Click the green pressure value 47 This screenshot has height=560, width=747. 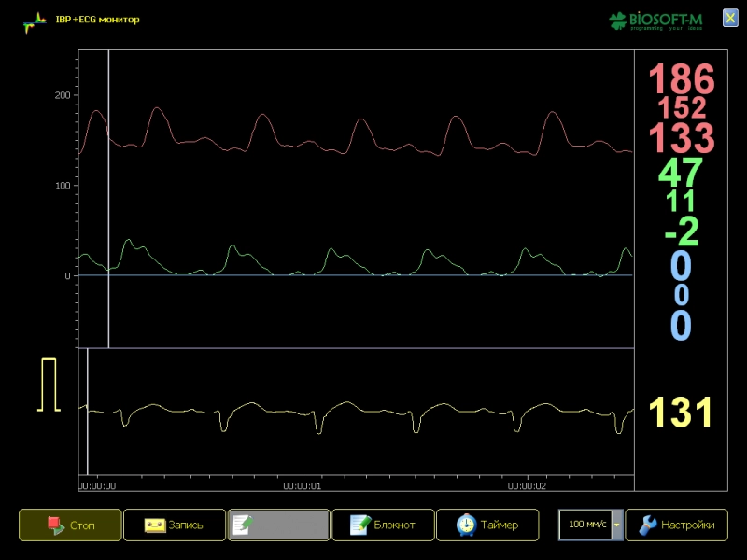click(x=682, y=174)
